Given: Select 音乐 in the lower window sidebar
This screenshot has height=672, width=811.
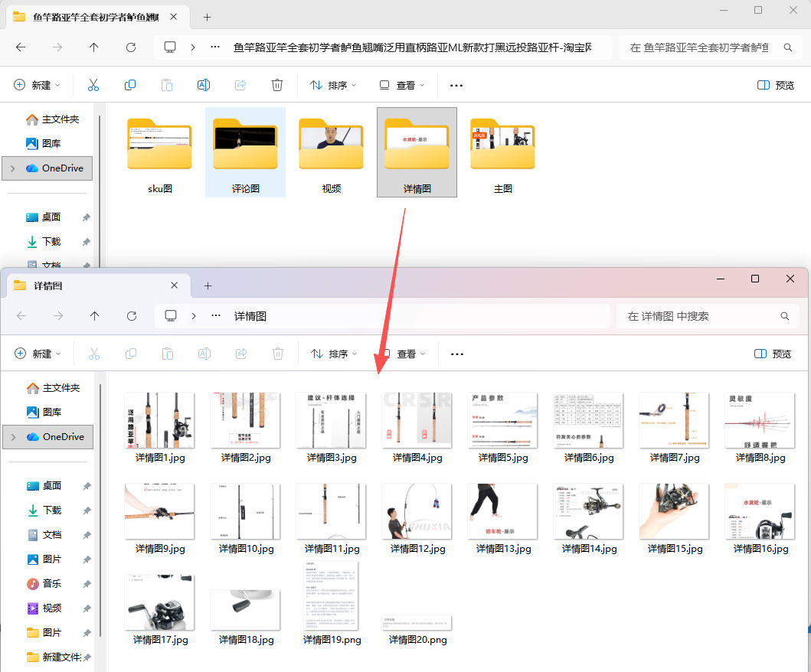Looking at the screenshot, I should tap(52, 583).
